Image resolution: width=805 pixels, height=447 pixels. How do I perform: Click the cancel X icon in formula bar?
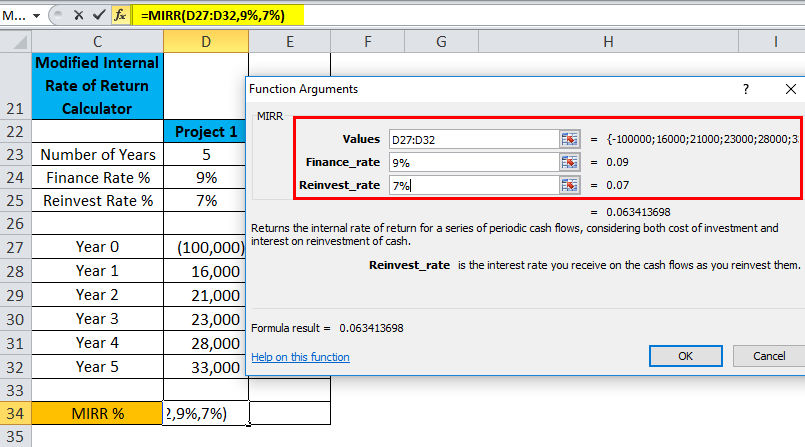click(79, 15)
